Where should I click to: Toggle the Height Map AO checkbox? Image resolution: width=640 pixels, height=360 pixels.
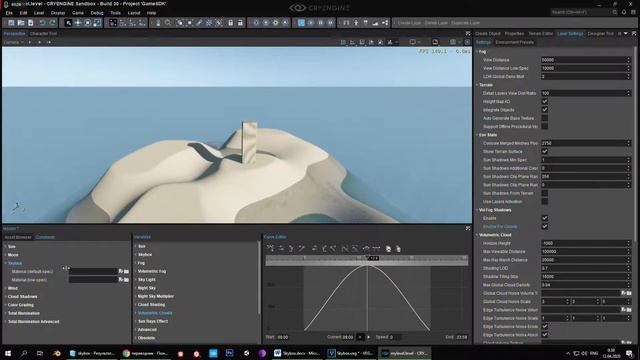(x=544, y=101)
